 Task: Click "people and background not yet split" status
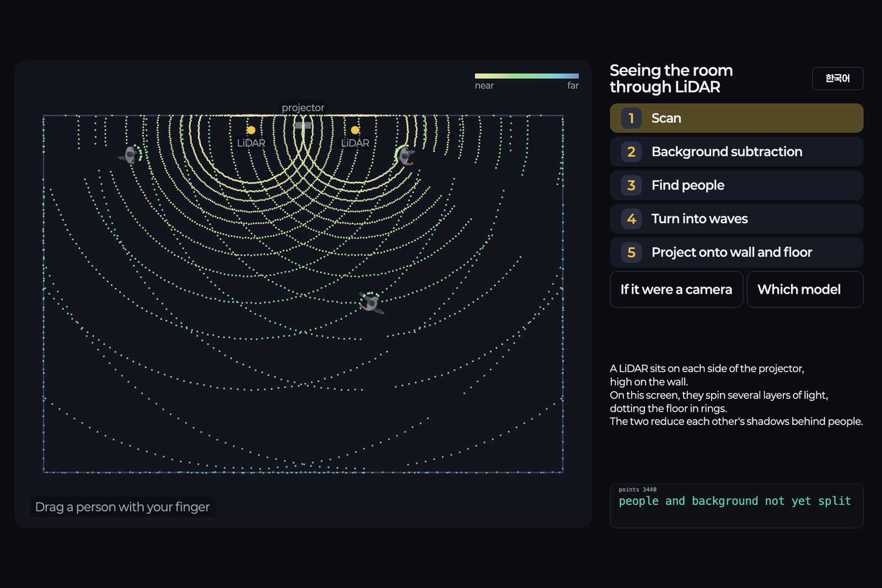735,501
